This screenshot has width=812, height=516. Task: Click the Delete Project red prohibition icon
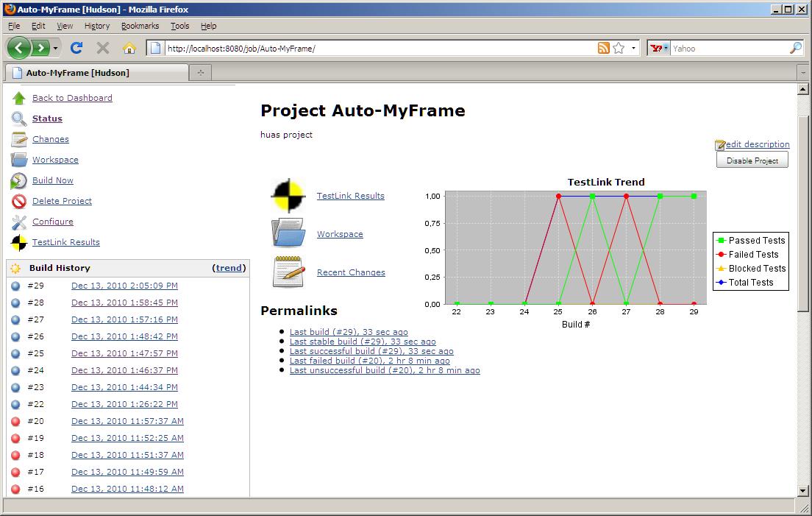(19, 202)
